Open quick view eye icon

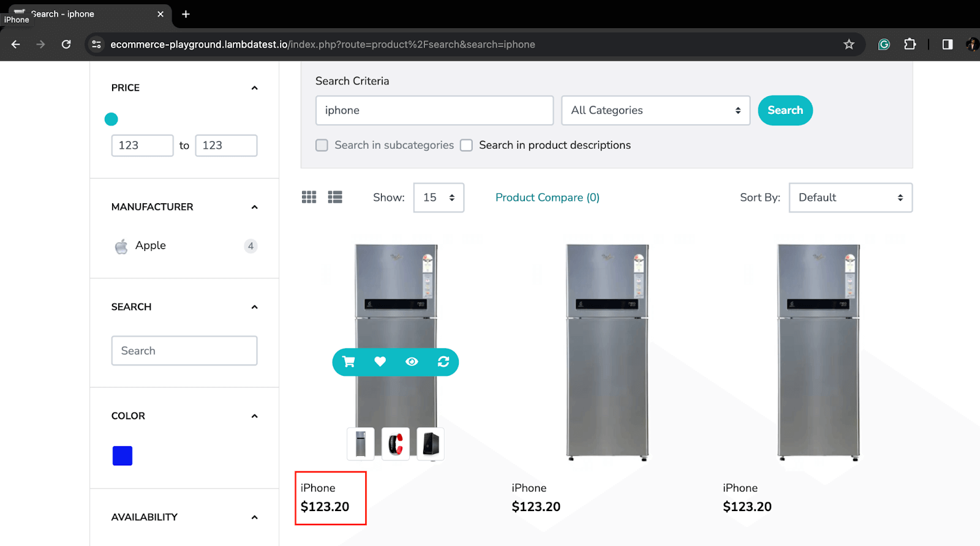point(412,362)
